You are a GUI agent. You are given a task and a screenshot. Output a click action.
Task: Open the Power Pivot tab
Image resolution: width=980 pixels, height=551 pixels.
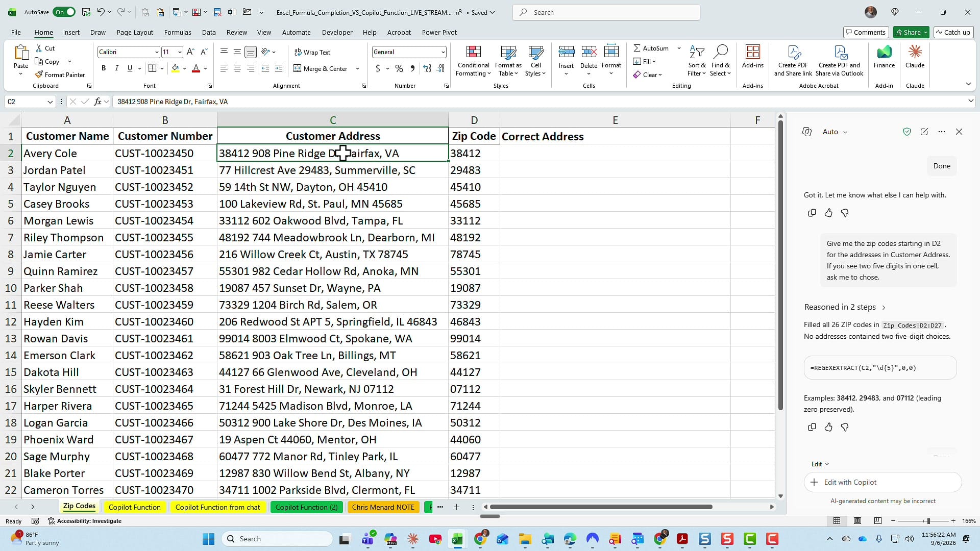(x=439, y=32)
